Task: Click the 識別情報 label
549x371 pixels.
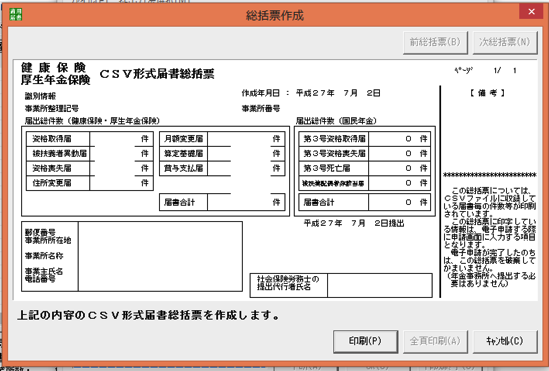Action: 40,96
